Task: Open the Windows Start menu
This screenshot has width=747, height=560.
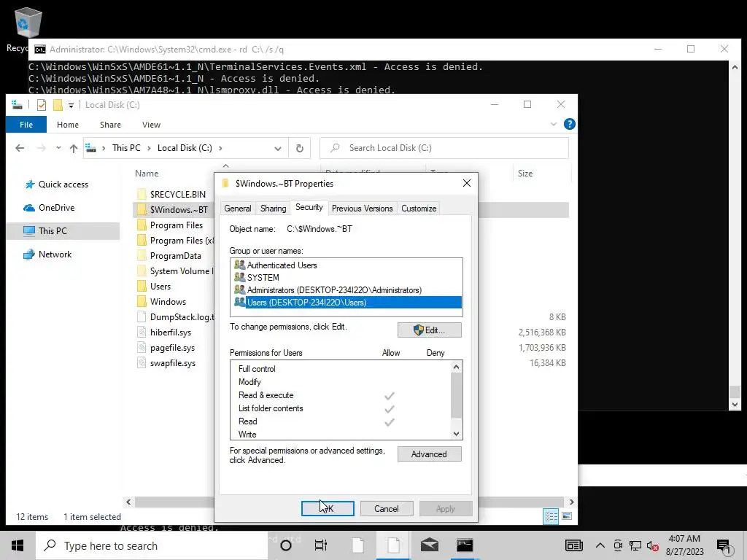Action: click(x=18, y=545)
